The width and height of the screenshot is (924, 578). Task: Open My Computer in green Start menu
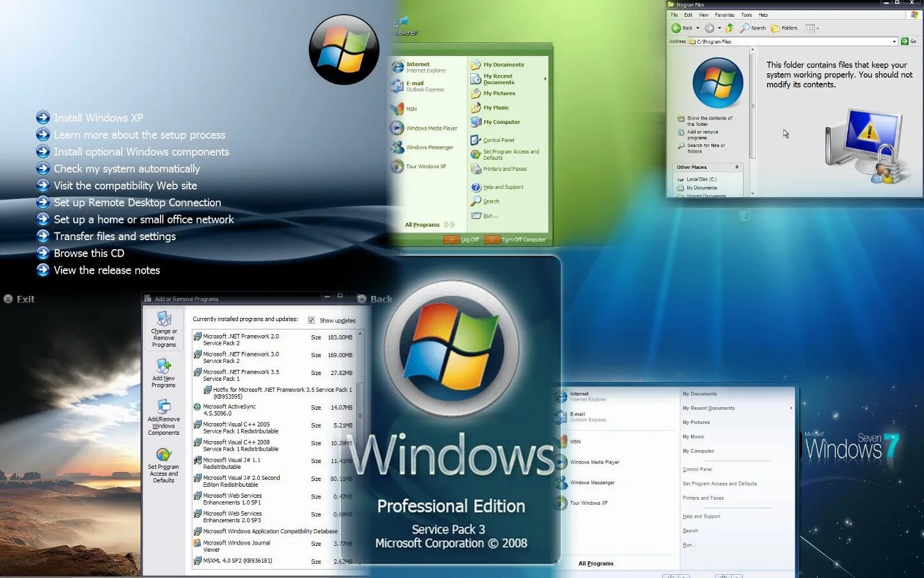pos(495,122)
